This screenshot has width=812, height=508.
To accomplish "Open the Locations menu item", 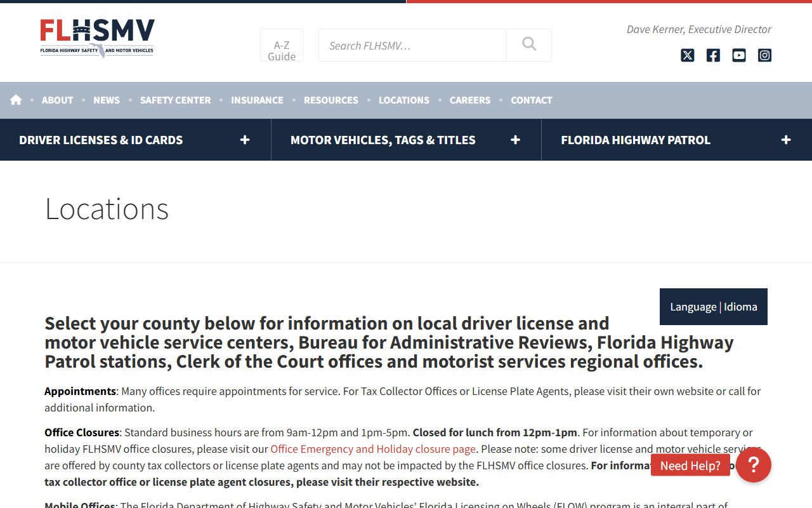I will 404,100.
